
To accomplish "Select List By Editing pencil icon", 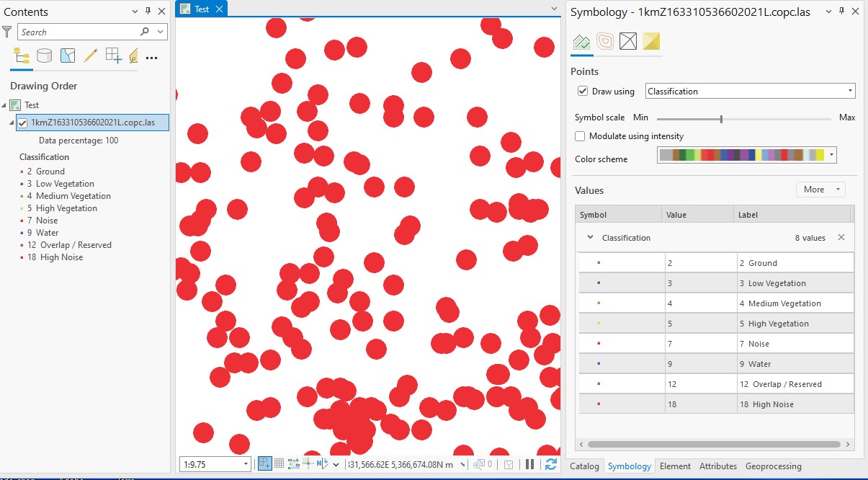I will point(91,56).
